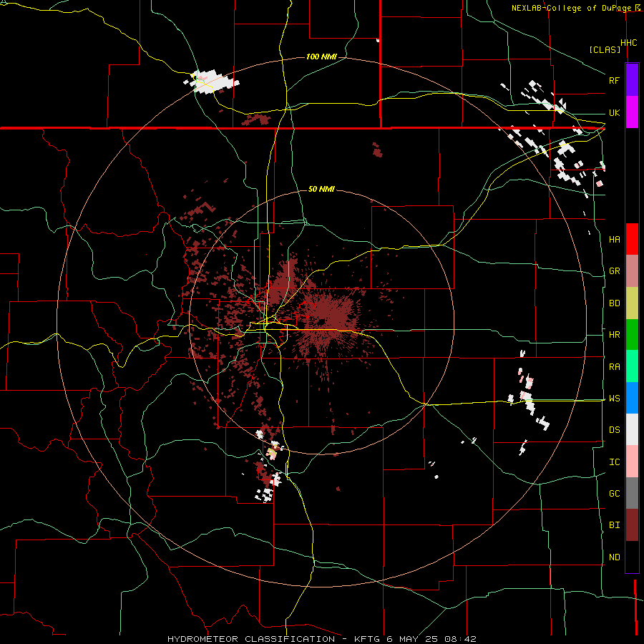Click the HA red legend swatch
The width and height of the screenshot is (644, 644).
[632, 239]
